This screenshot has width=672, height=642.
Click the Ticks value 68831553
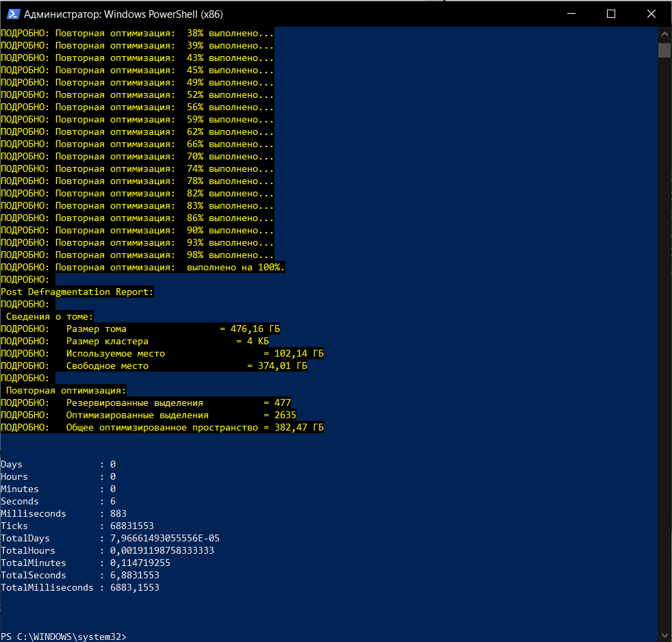(132, 526)
